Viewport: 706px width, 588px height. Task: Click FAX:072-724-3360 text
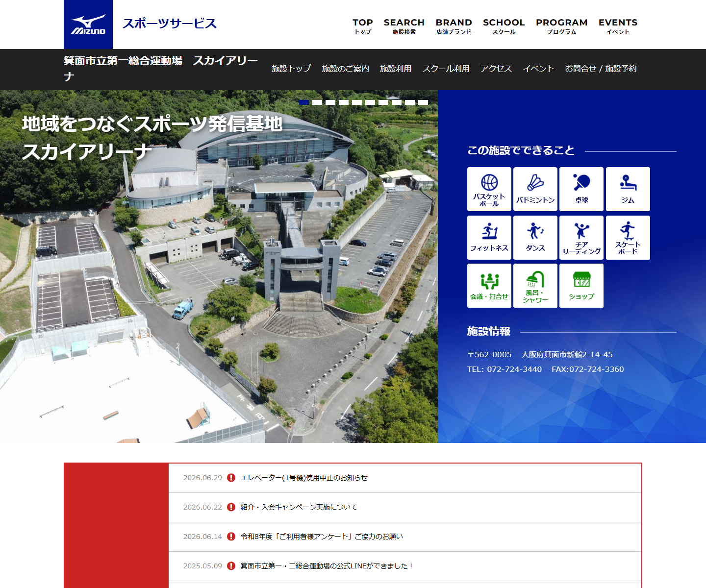[x=588, y=369]
